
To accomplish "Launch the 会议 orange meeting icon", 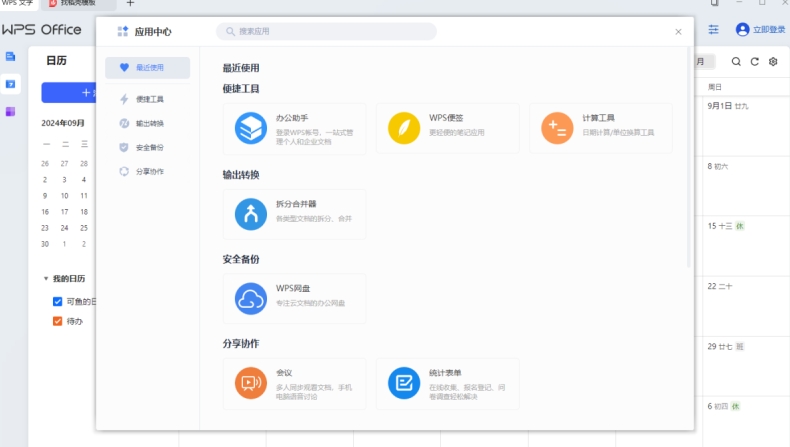I will 250,383.
